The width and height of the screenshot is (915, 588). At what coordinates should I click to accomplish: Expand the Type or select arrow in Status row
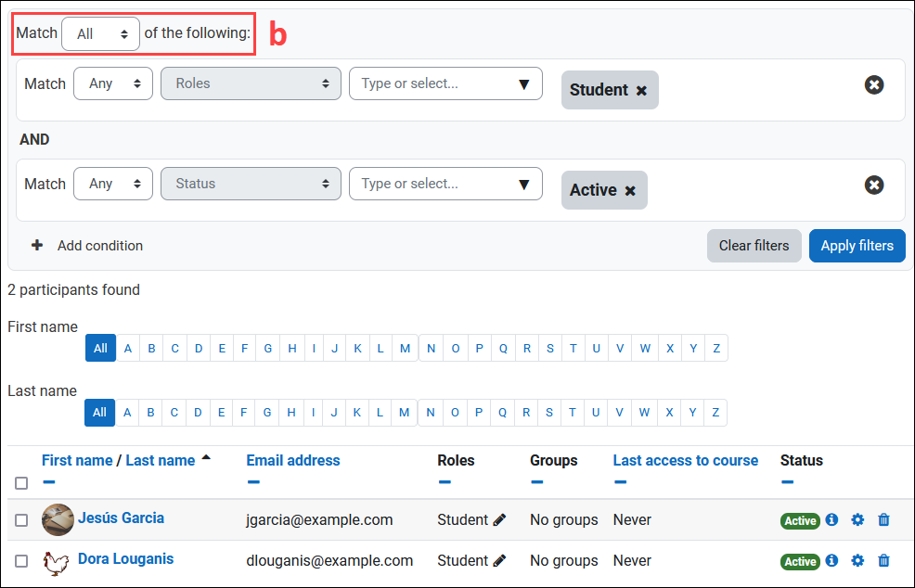(524, 185)
